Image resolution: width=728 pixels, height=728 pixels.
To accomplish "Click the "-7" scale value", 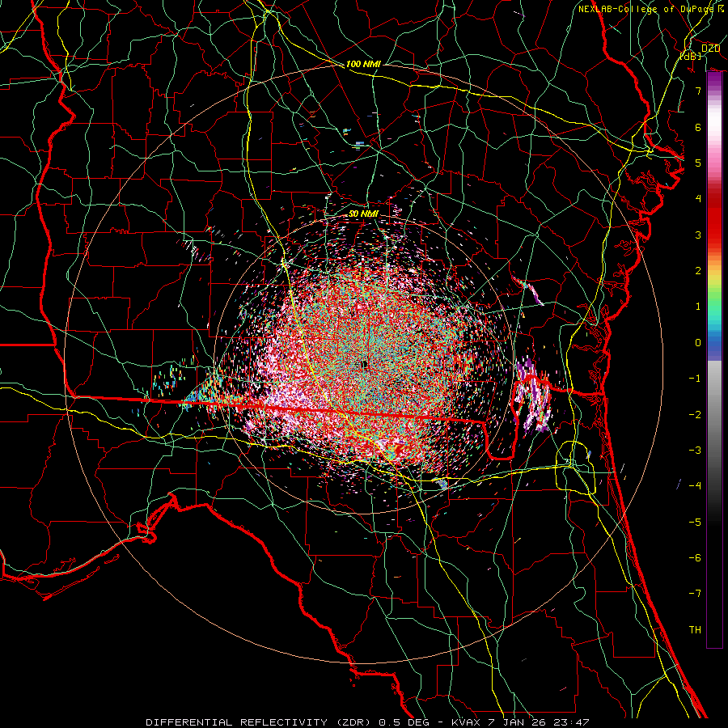I will click(695, 594).
